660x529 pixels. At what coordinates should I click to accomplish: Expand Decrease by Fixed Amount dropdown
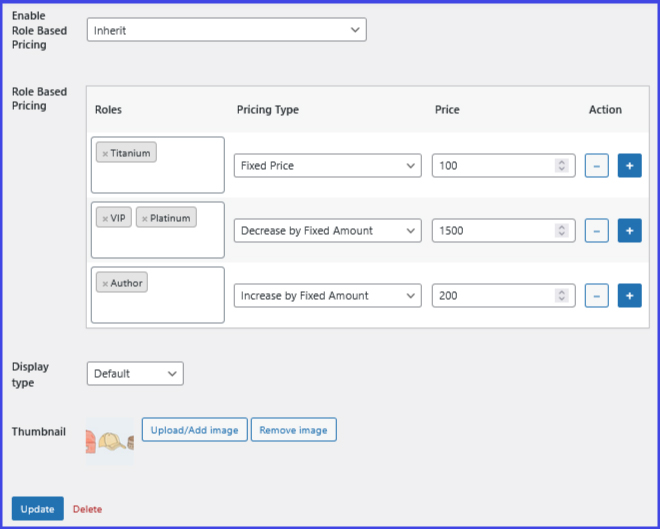click(328, 231)
